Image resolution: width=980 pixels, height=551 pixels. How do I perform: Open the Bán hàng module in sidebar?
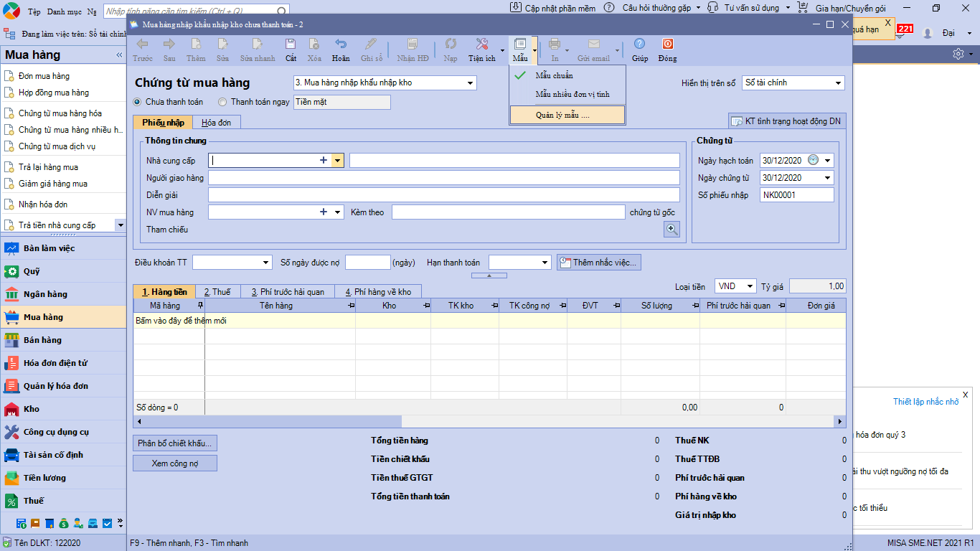63,340
